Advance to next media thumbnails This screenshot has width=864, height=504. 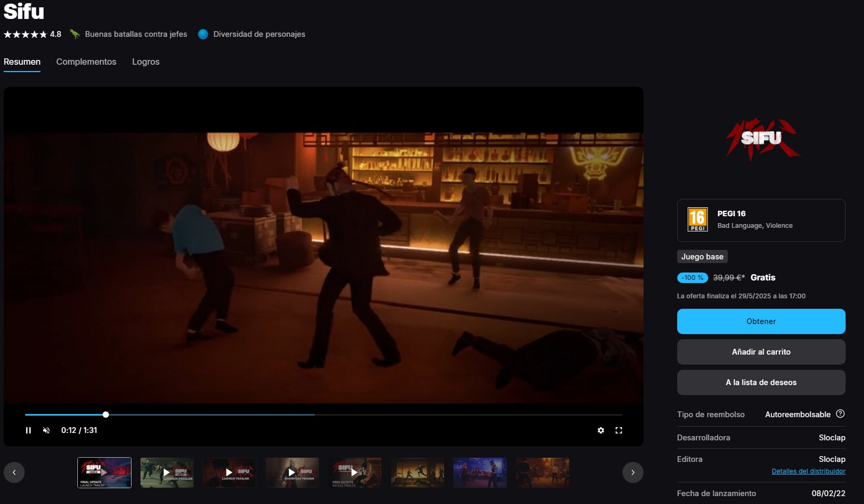click(633, 472)
